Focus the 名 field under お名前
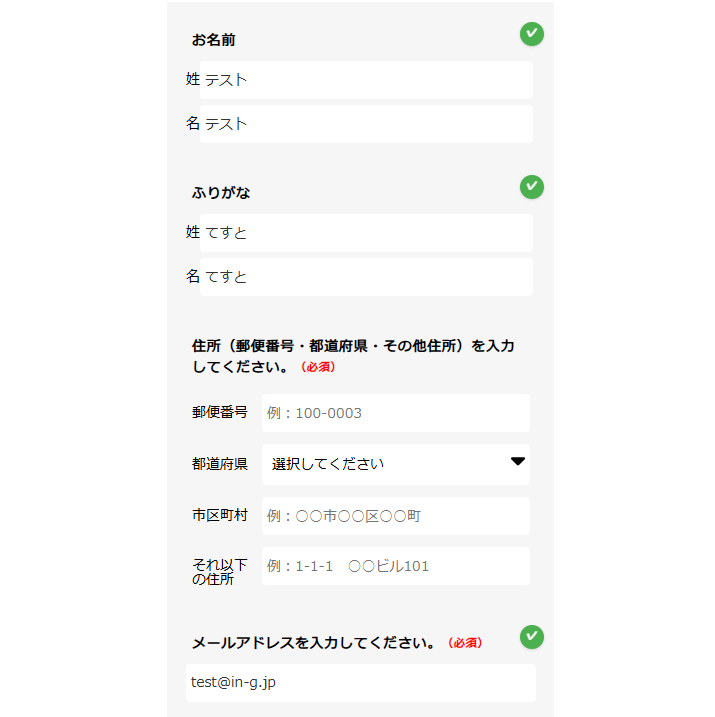 click(366, 124)
